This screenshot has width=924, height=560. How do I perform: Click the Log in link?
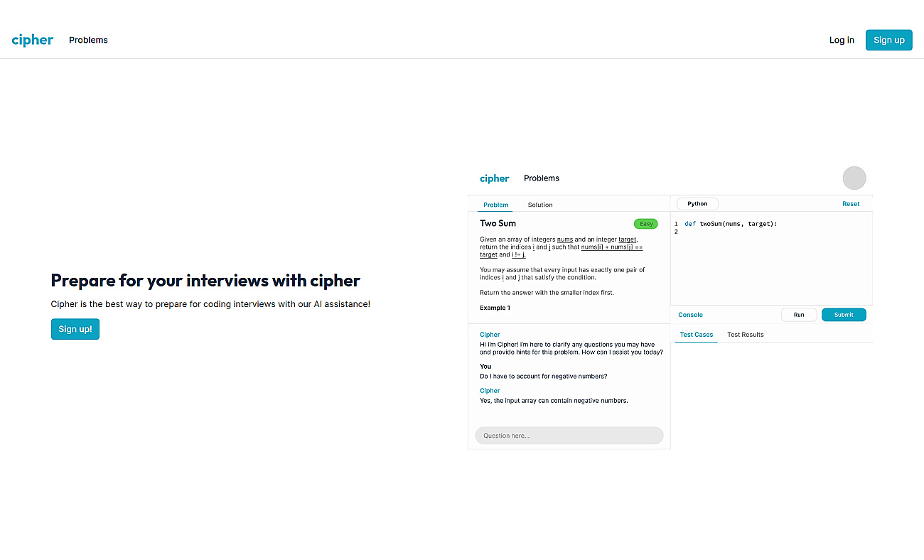pos(842,40)
